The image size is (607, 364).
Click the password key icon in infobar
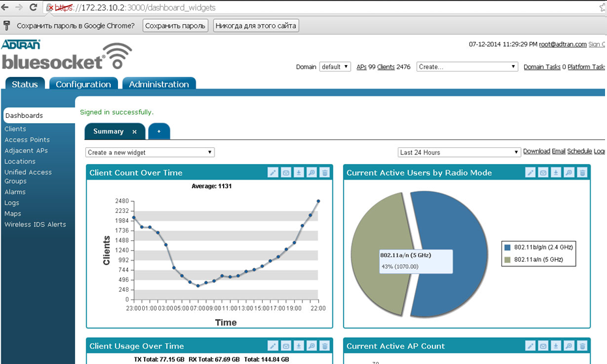(7, 25)
